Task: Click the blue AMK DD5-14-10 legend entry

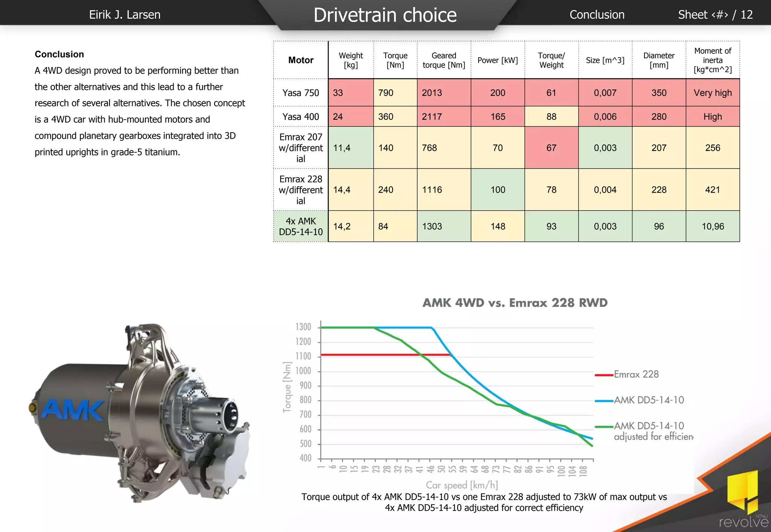Action: pos(640,400)
